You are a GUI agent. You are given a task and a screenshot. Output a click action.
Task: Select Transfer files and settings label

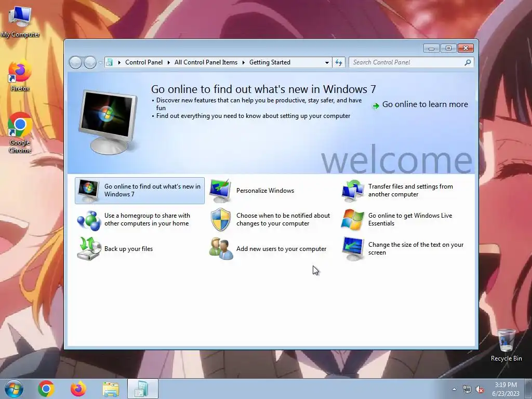coord(410,191)
